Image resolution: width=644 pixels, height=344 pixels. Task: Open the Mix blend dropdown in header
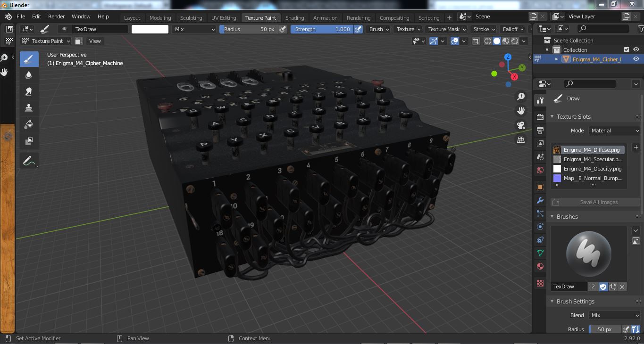pyautogui.click(x=194, y=29)
